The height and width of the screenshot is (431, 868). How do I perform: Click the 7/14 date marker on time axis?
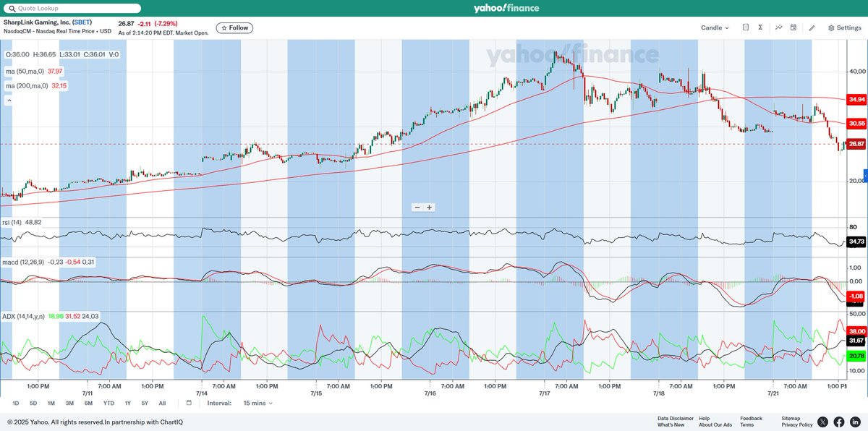tap(201, 393)
